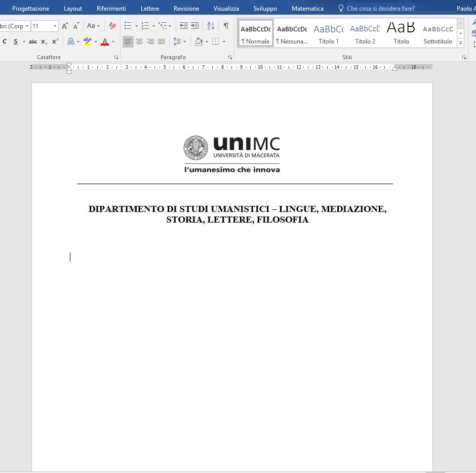Switch to the Layout tab
This screenshot has width=476, height=473.
(73, 9)
